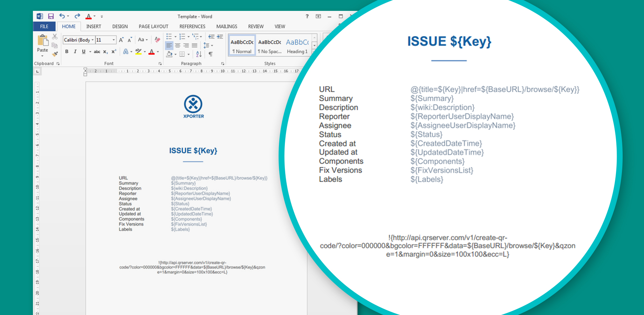Apply the Heading 1 style
This screenshot has height=315, width=644.
click(x=297, y=45)
